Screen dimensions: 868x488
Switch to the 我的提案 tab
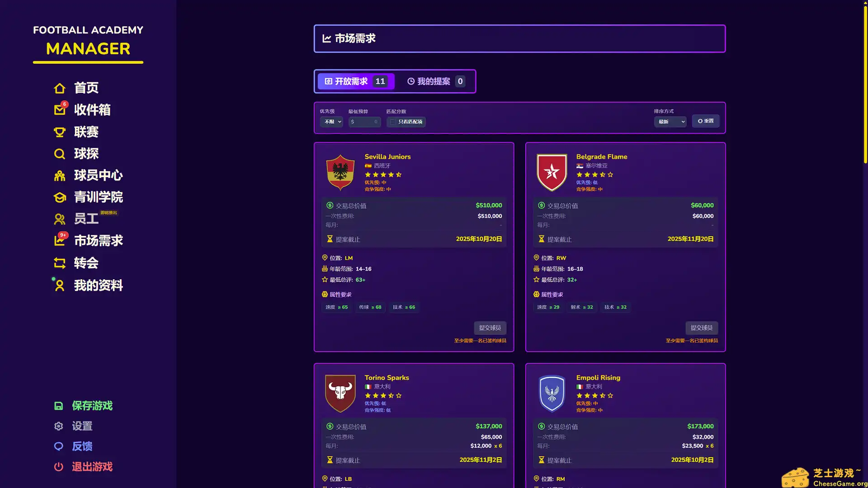click(434, 81)
